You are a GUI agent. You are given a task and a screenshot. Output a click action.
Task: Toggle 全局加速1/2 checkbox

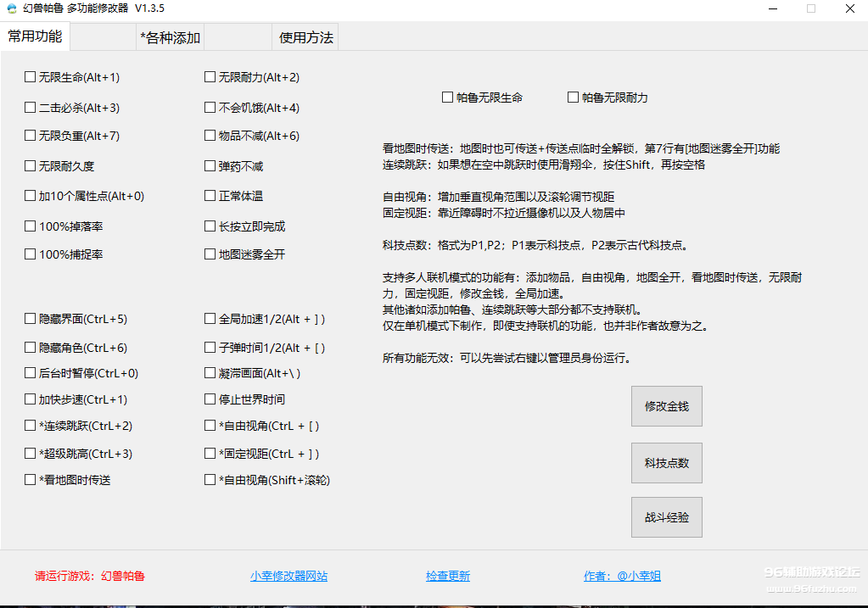click(210, 319)
